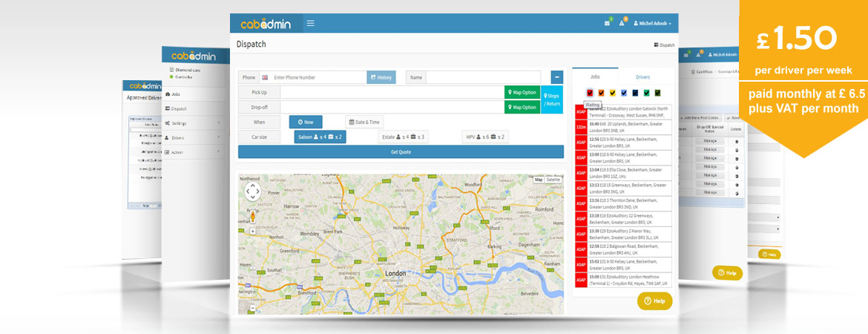Screen dimensions: 868x334
Task: Toggle the red Waiting status checkbox
Action: point(591,93)
